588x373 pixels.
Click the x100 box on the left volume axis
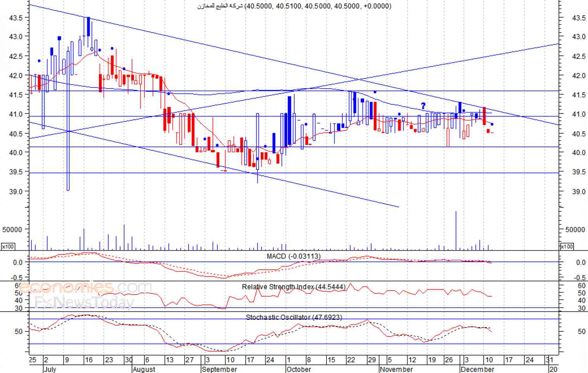[x=8, y=247]
